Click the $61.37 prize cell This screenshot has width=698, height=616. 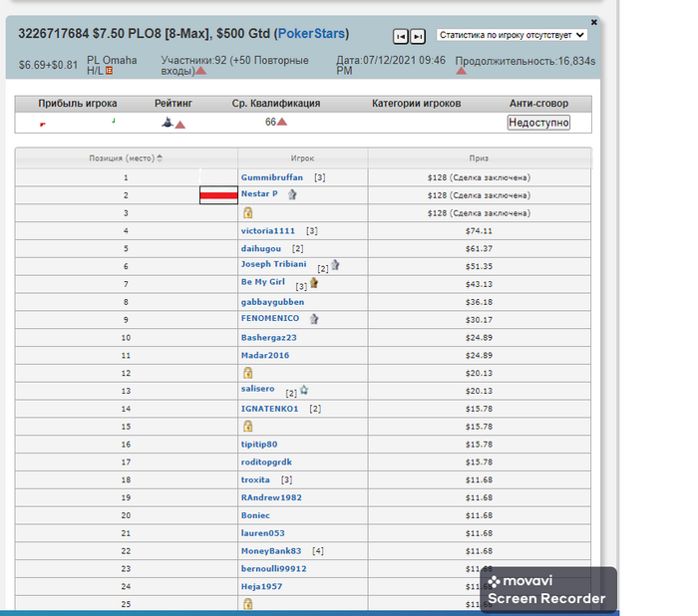click(479, 249)
